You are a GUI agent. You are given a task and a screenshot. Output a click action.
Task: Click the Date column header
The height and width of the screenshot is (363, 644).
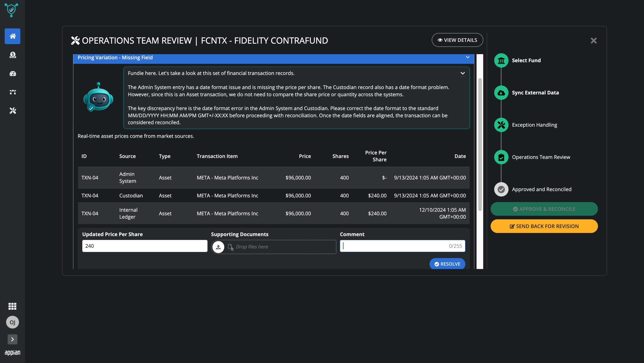click(x=460, y=156)
